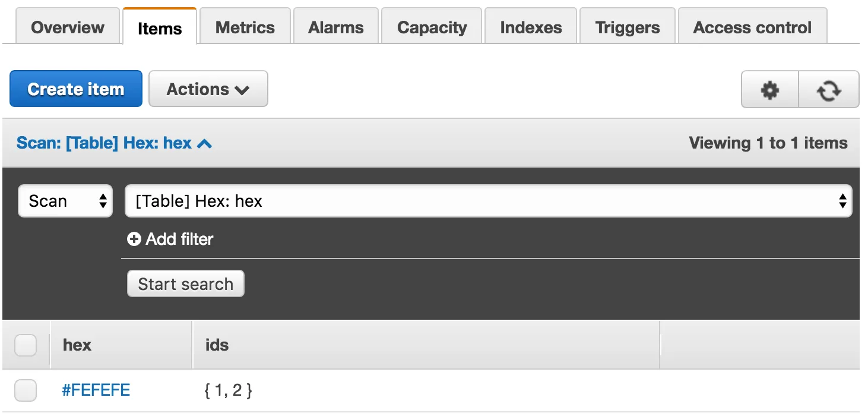Switch to the Overview tab
Screen dimensions: 868x416
68,27
